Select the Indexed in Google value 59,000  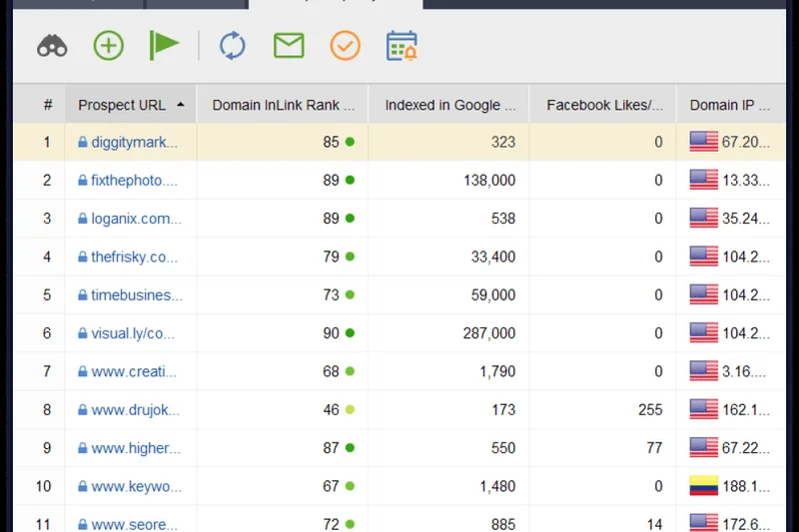(x=493, y=294)
